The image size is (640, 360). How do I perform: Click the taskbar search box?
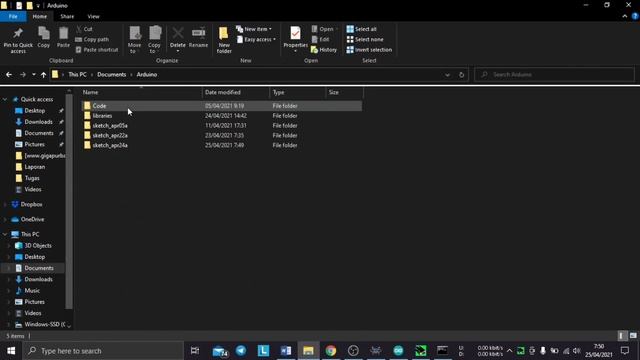point(103,351)
